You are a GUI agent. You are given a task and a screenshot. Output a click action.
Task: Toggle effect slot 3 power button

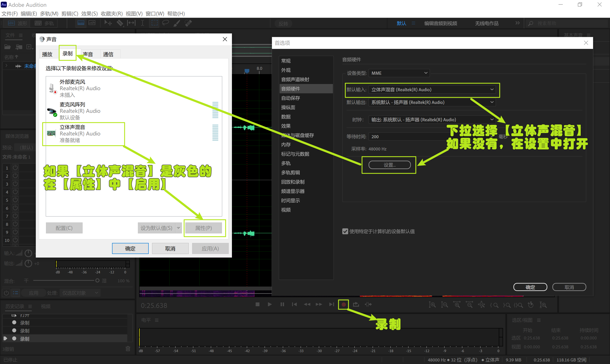(15, 184)
